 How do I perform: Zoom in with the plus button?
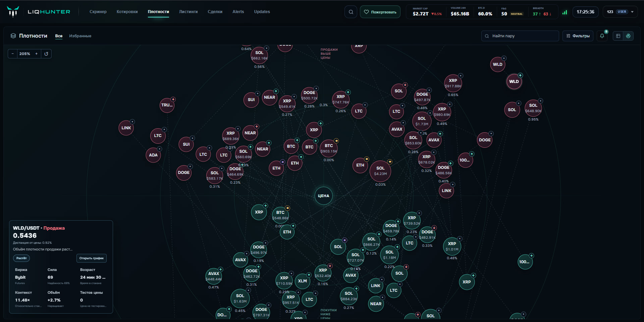(x=37, y=54)
